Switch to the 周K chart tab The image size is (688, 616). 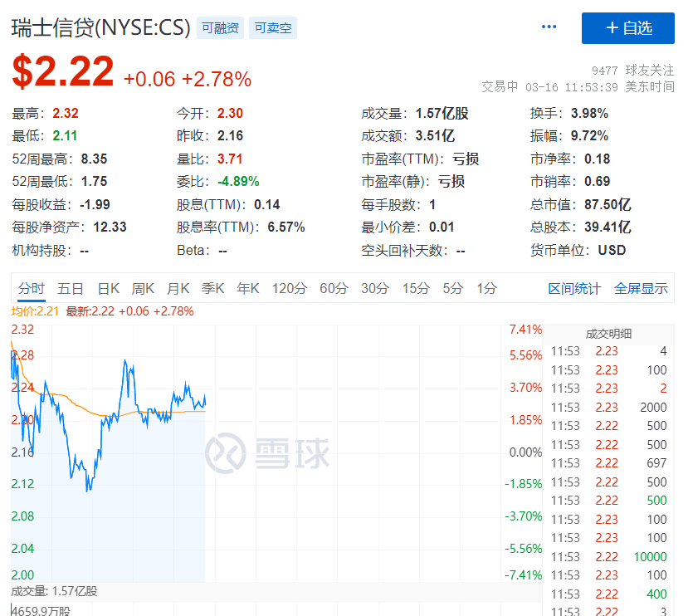point(143,288)
